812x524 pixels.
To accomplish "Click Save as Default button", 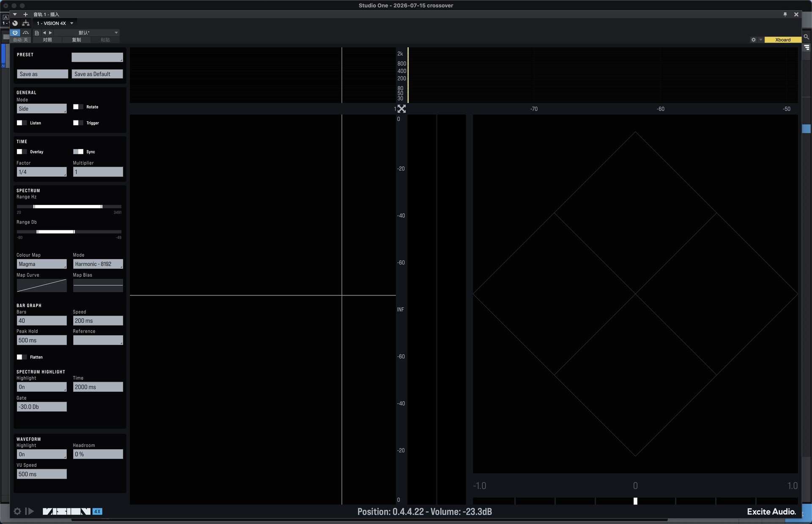I will [x=97, y=74].
